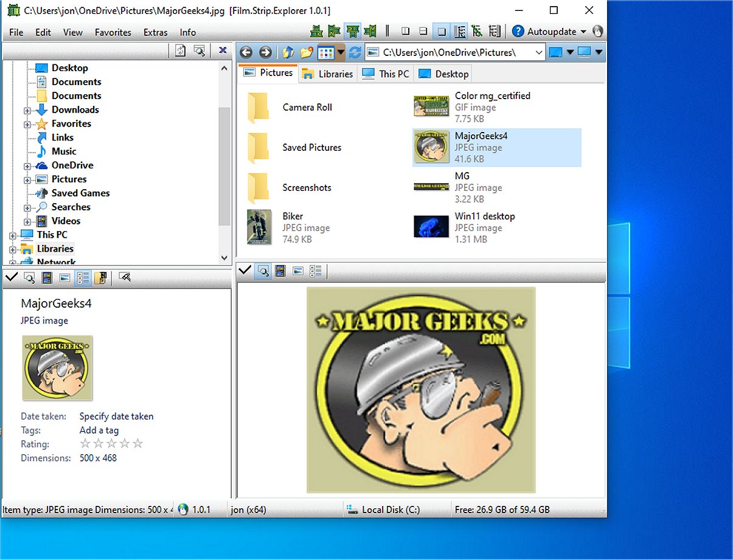
Task: Click the 'Add a tag' link
Action: [x=99, y=430]
